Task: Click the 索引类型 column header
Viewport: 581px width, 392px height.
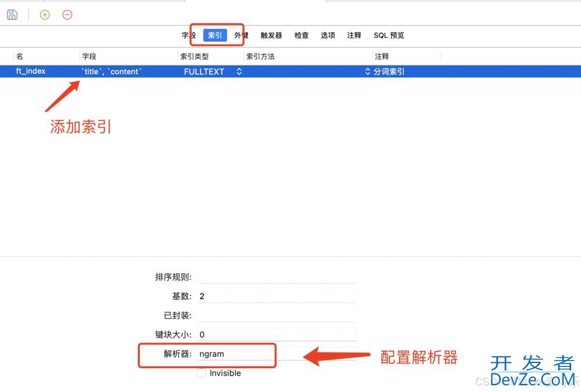Action: click(195, 56)
